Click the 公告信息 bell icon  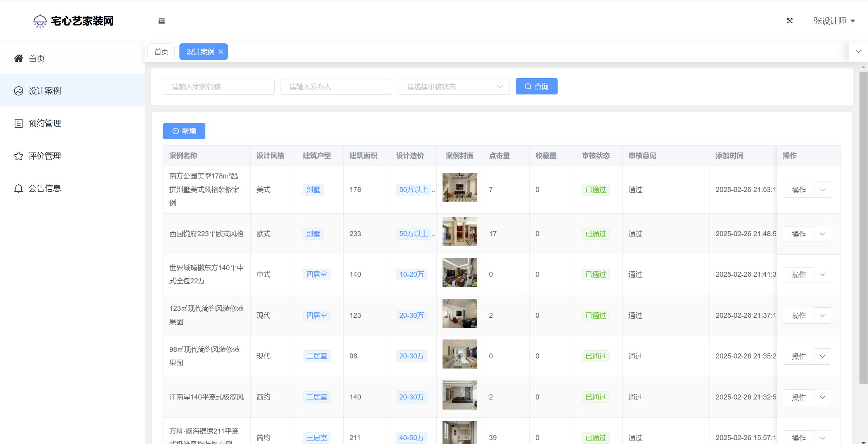19,189
